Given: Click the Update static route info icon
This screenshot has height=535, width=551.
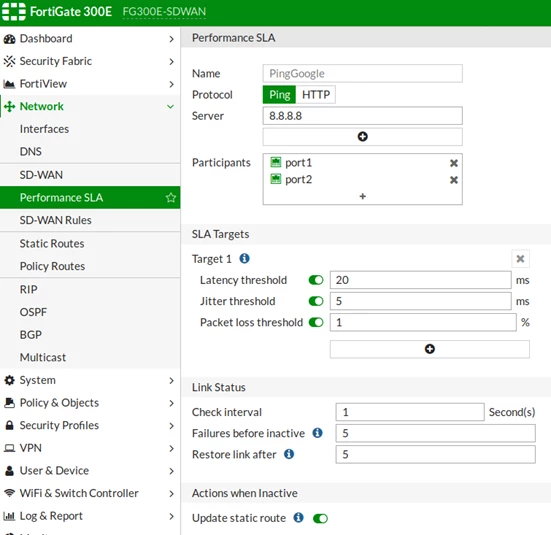Looking at the screenshot, I should [298, 518].
